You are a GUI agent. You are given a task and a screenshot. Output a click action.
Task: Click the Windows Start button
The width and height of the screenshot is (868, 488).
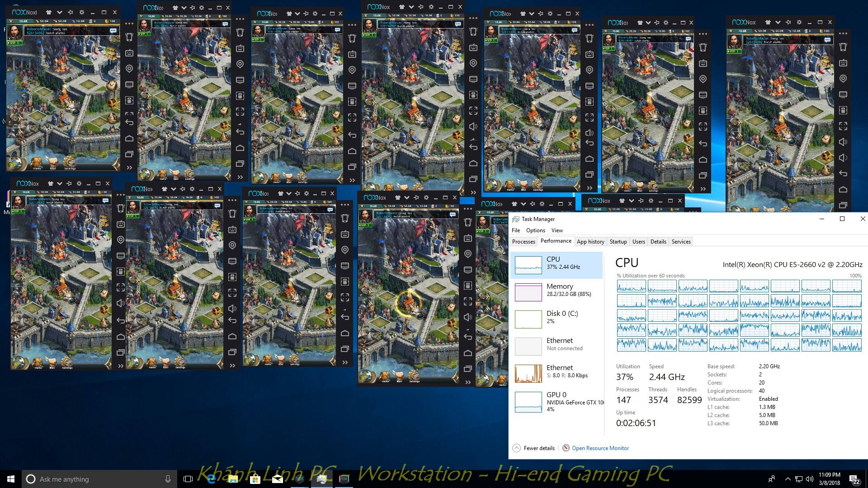pos(11,479)
